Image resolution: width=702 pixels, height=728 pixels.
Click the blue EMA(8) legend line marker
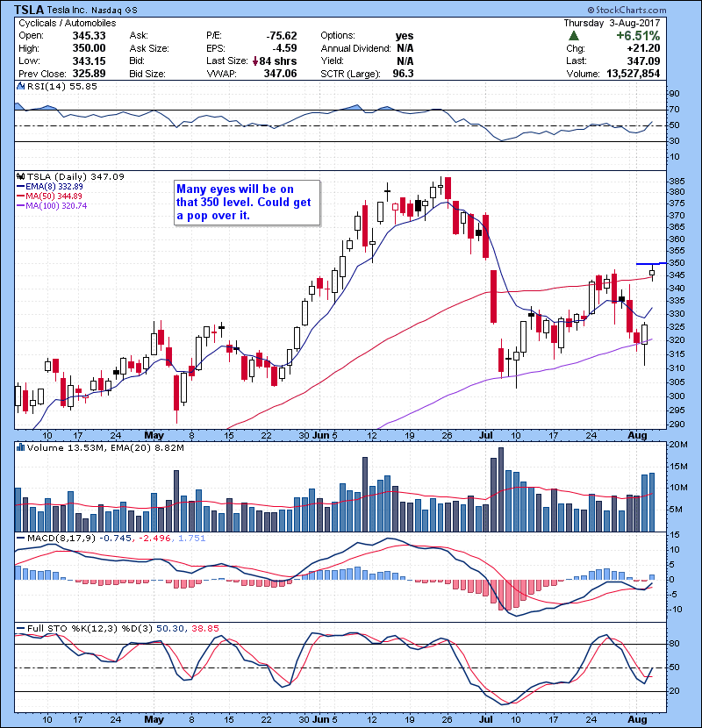20,187
